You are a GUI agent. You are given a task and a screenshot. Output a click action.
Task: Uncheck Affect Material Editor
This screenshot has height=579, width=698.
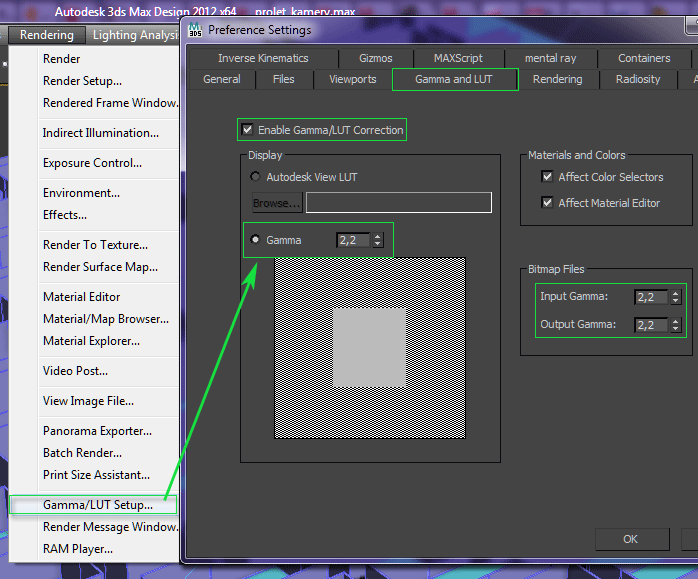point(547,202)
